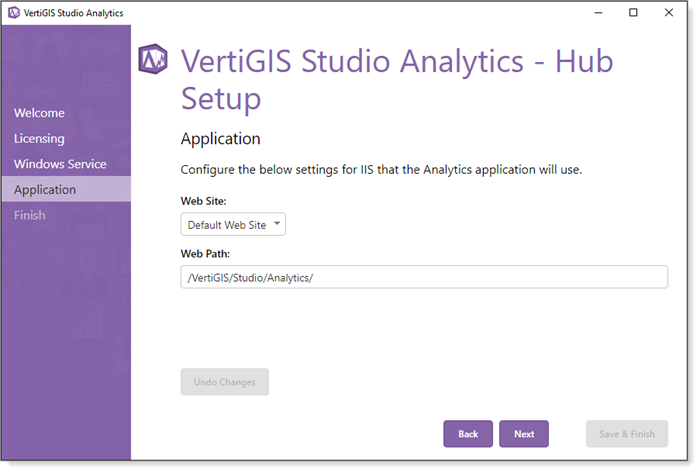Click the "Application" section heading
The width and height of the screenshot is (700, 473).
point(221,139)
